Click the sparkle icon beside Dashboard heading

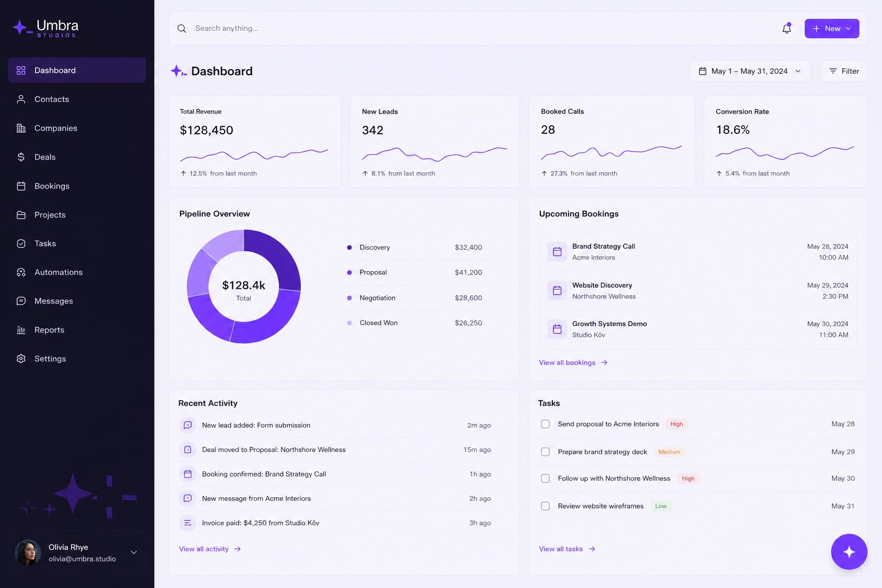178,71
